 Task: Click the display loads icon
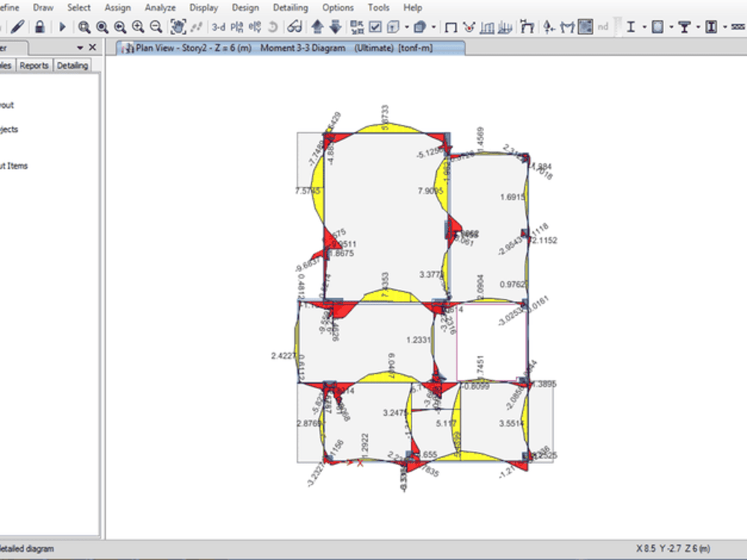(469, 27)
